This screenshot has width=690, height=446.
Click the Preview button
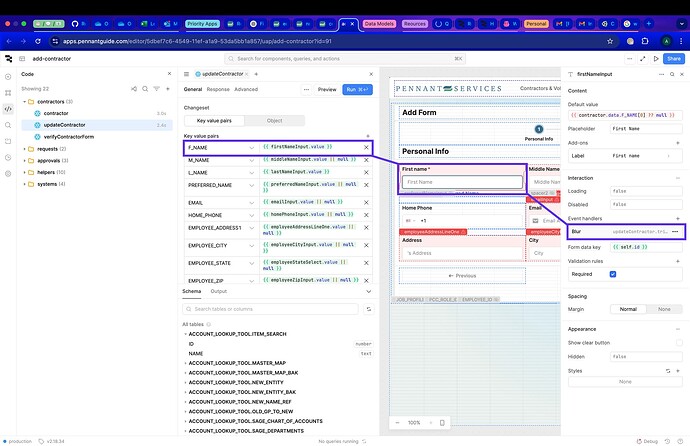tap(327, 89)
